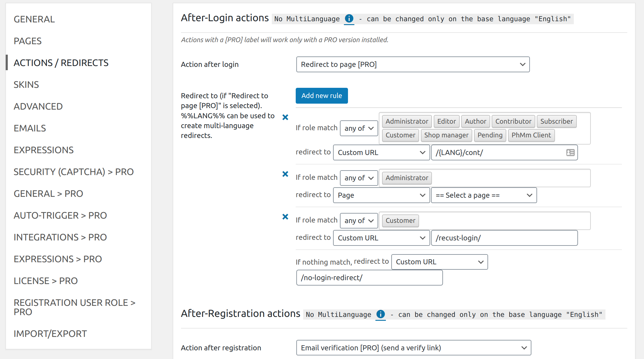Remove the first role-match redirect rule
644x359 pixels.
coord(285,117)
